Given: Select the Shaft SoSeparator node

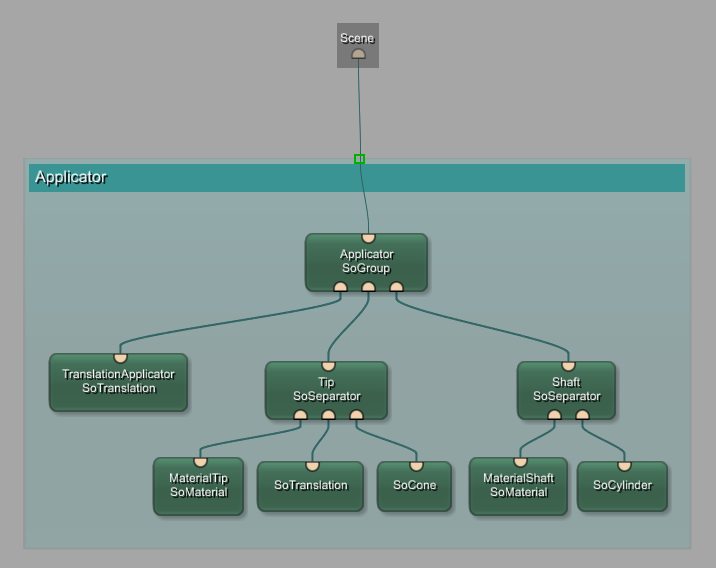Looking at the screenshot, I should pos(566,389).
